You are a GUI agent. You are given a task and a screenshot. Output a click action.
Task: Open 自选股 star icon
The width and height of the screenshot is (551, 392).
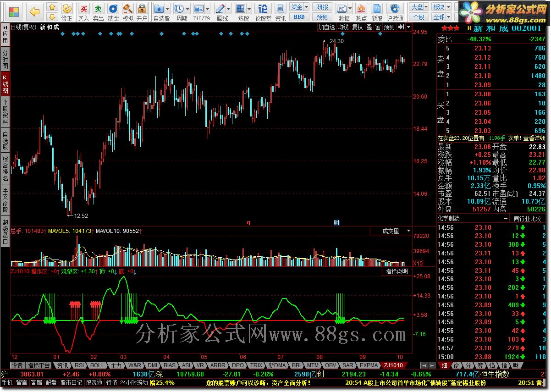coord(159,9)
